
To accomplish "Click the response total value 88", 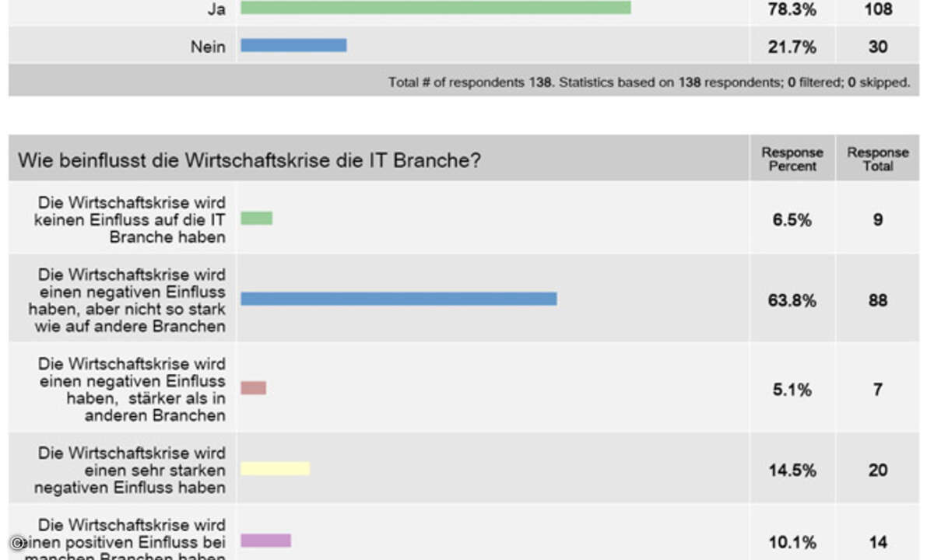I will click(x=878, y=300).
